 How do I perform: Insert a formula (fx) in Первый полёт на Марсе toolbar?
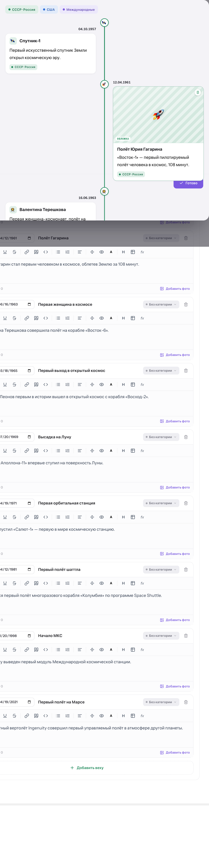coord(142,716)
